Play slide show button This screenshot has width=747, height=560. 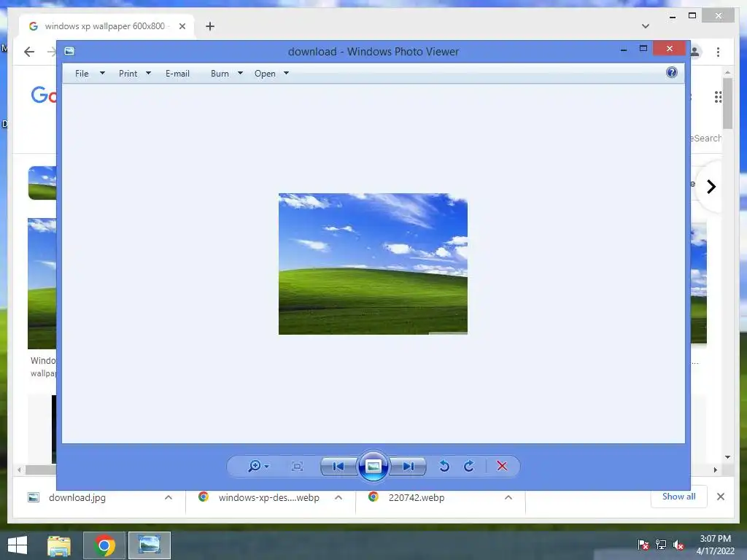373,466
